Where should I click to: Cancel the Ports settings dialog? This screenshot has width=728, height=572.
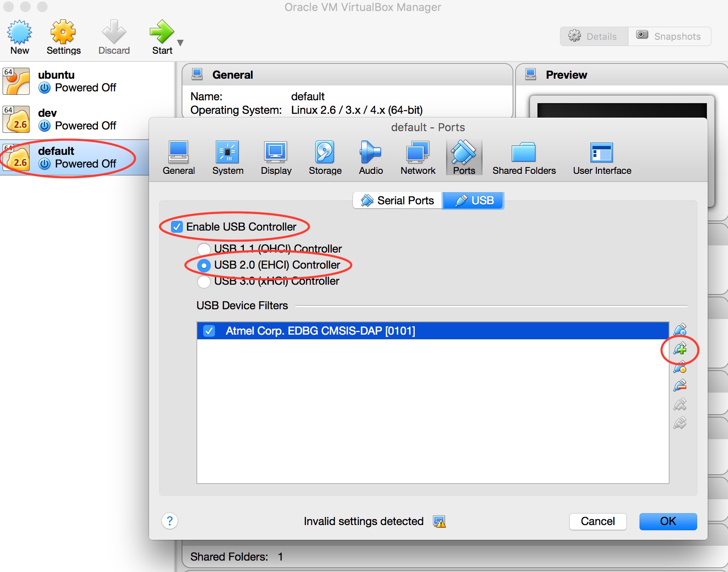[598, 522]
